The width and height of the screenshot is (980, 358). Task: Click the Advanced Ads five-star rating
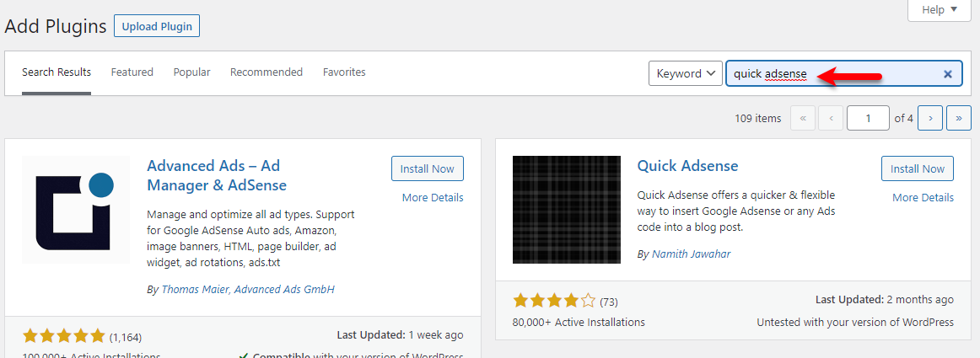click(x=64, y=337)
